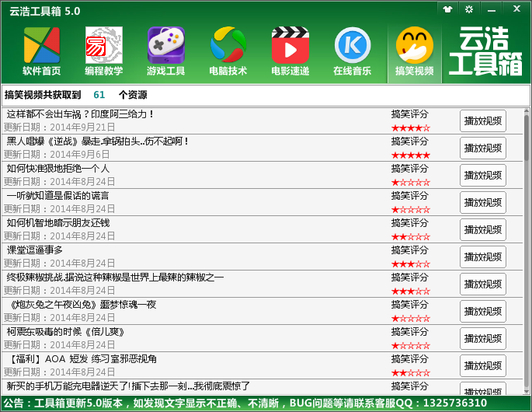Play video 如何快准狠地拒绝一个人
The image size is (532, 412).
pos(483,175)
